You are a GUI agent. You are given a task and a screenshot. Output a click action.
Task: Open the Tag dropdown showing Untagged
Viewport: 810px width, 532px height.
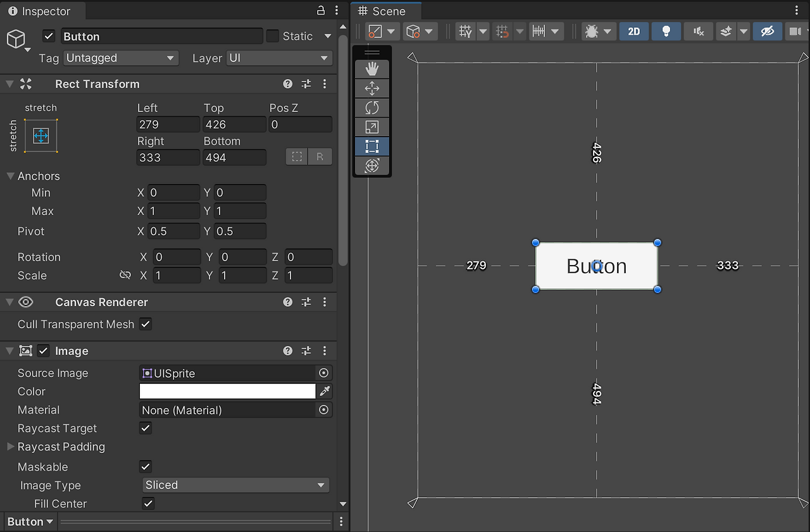point(120,58)
